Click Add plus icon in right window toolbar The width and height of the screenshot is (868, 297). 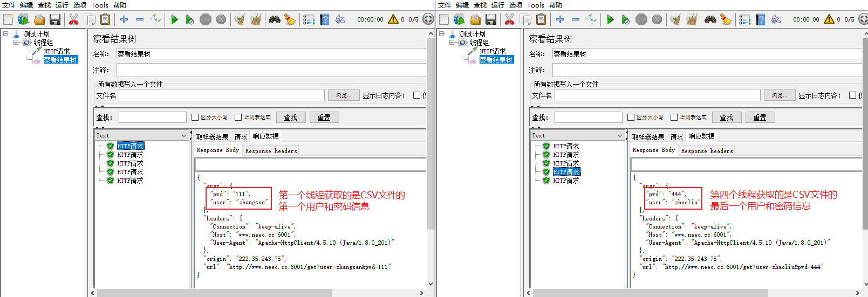[x=560, y=19]
